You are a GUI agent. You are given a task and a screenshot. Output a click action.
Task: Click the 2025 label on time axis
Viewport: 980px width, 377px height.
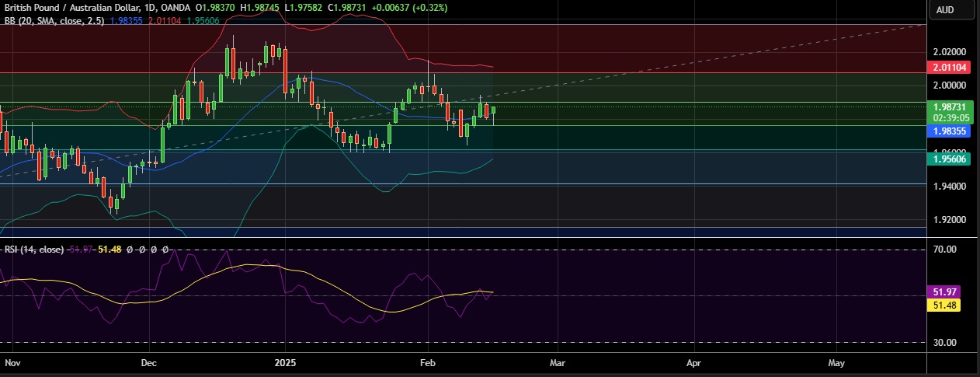[x=286, y=363]
